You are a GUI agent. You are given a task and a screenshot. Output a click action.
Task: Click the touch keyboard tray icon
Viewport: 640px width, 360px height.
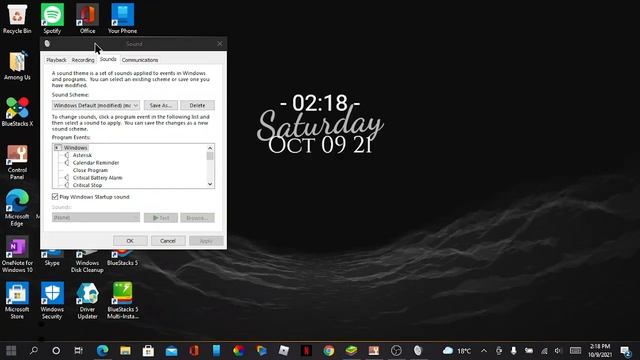click(x=576, y=351)
